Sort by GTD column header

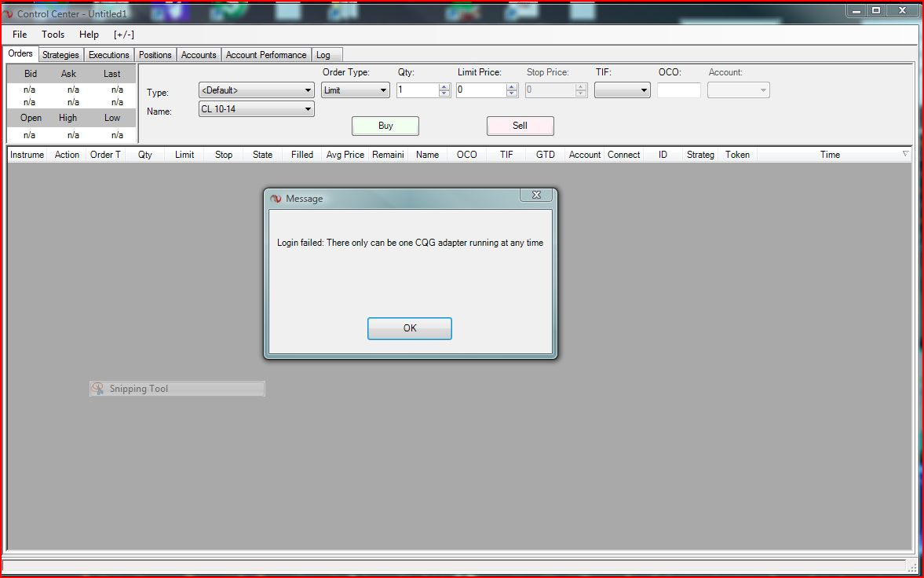(x=545, y=155)
